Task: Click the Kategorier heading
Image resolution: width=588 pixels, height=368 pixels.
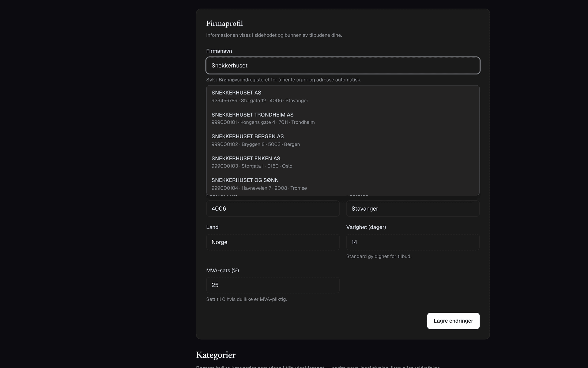Action: (216, 355)
